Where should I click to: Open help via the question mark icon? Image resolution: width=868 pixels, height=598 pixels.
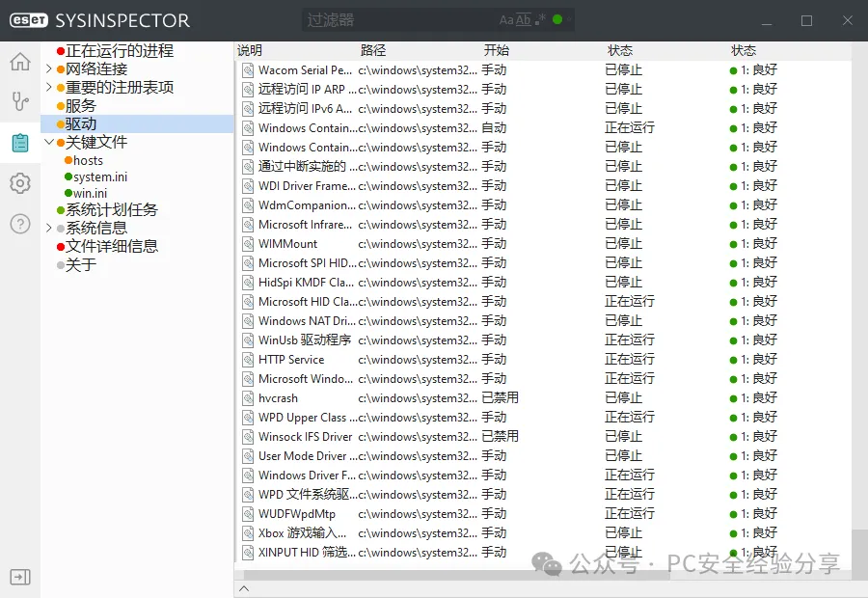(20, 224)
